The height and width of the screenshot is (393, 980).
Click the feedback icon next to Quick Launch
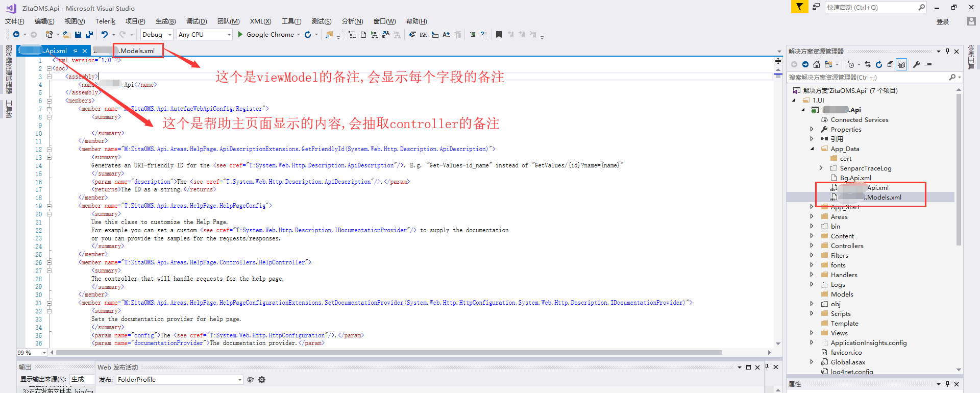[816, 7]
